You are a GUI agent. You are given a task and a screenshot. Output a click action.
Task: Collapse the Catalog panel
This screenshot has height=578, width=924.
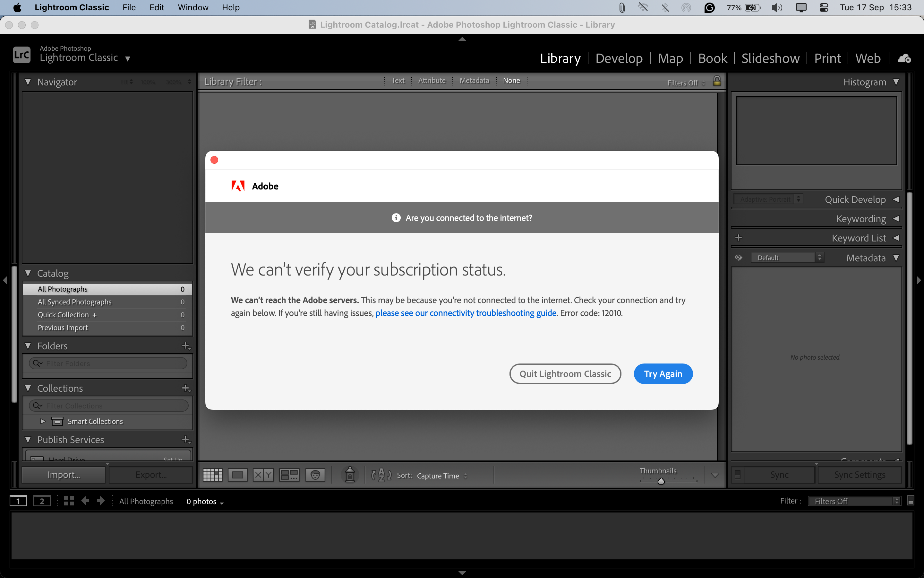[28, 273]
